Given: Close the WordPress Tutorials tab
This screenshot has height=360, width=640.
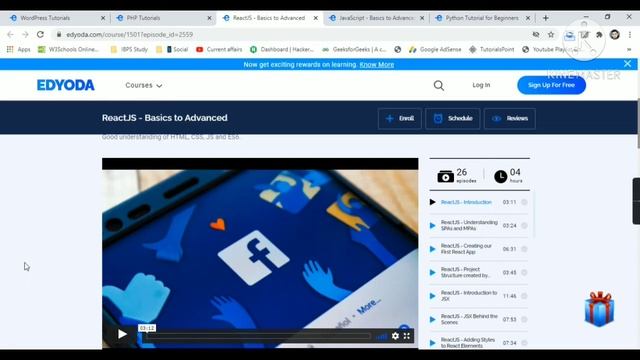Looking at the screenshot, I should click(x=103, y=18).
